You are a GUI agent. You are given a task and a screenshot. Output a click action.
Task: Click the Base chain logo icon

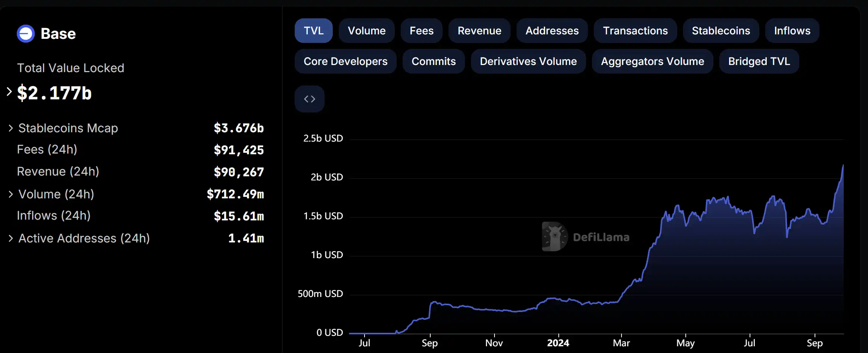click(26, 34)
